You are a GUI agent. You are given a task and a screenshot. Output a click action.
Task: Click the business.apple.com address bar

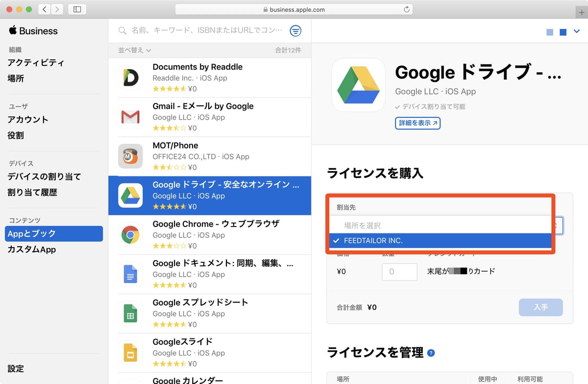[x=294, y=9]
